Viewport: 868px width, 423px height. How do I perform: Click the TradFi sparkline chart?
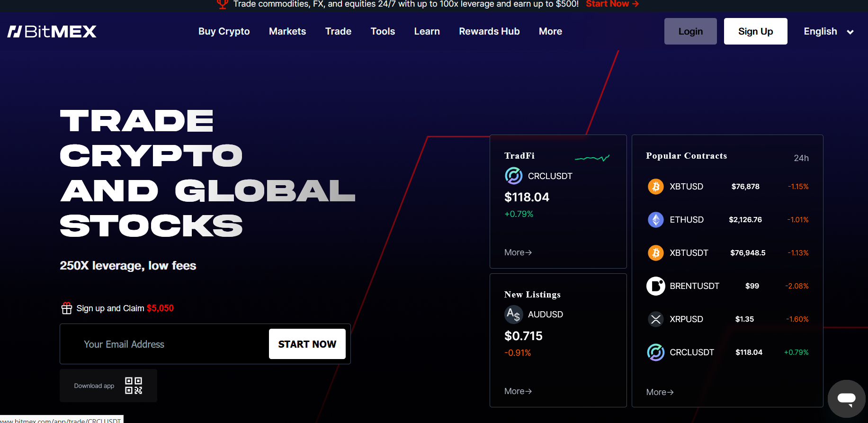[592, 158]
